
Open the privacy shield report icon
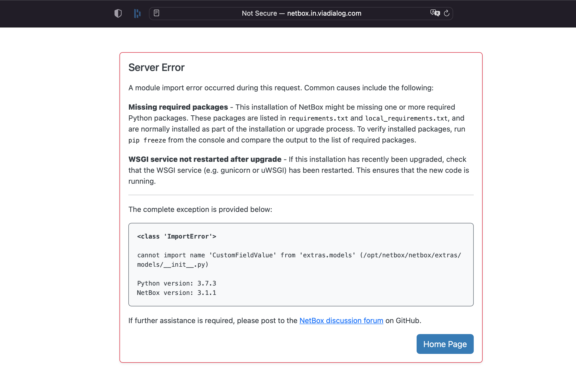tap(118, 13)
